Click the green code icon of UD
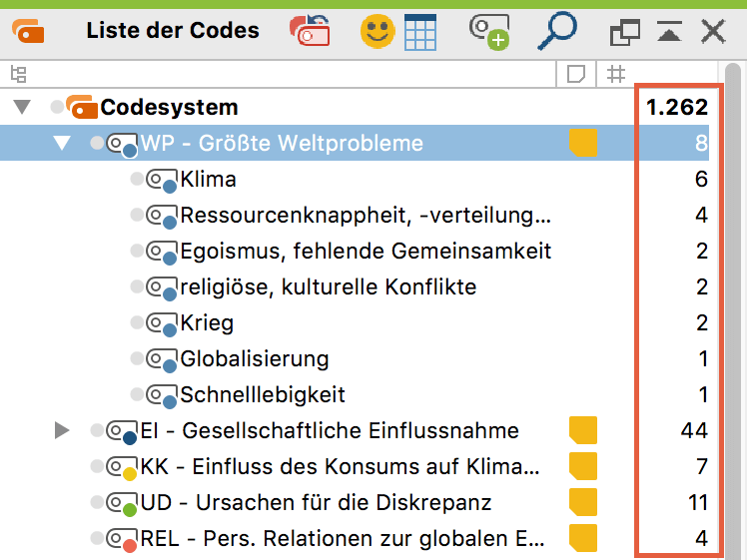The image size is (747, 560). (122, 504)
